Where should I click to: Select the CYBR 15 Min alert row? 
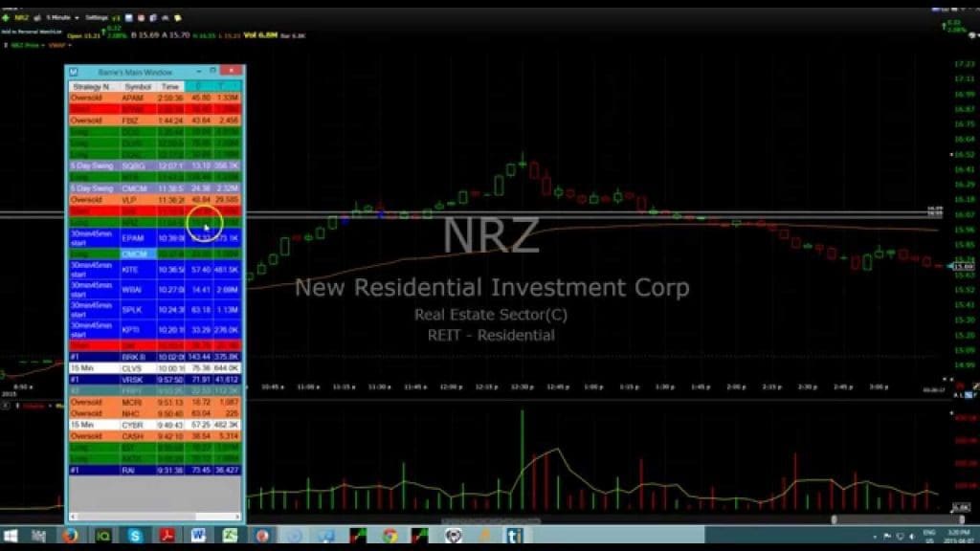(x=155, y=425)
